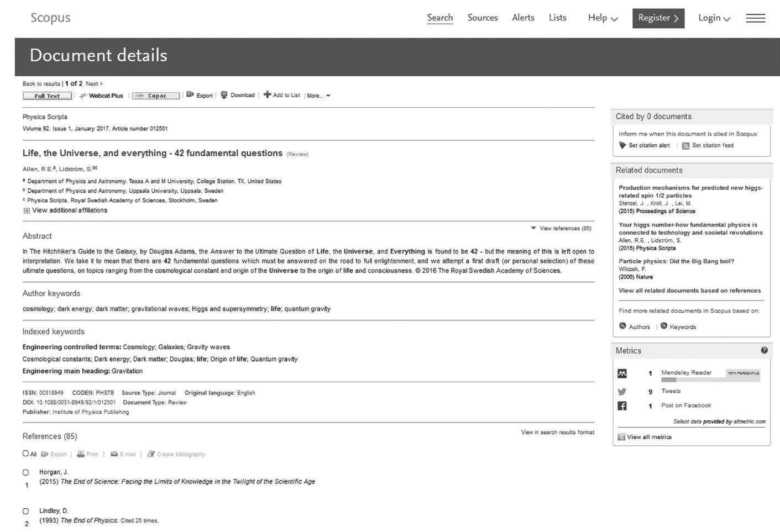Open the Alerts page

[x=523, y=18]
